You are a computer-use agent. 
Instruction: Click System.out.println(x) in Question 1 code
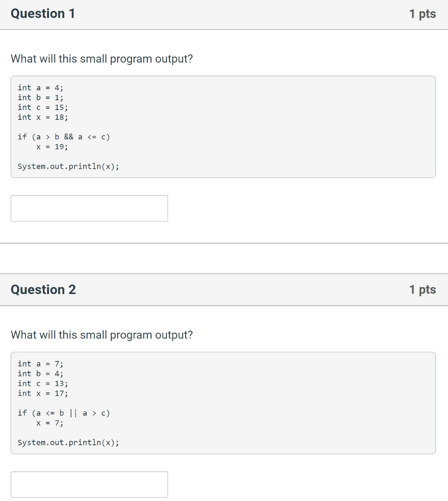[69, 166]
